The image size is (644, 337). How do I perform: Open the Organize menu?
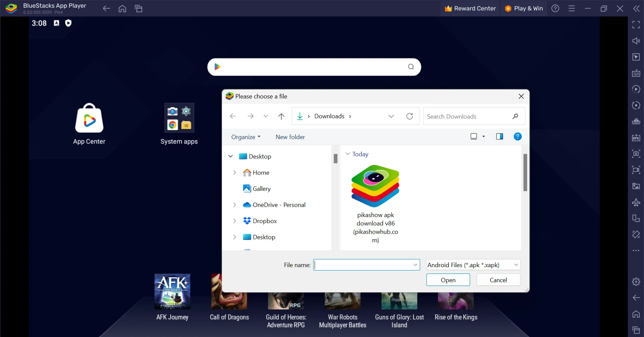point(246,137)
